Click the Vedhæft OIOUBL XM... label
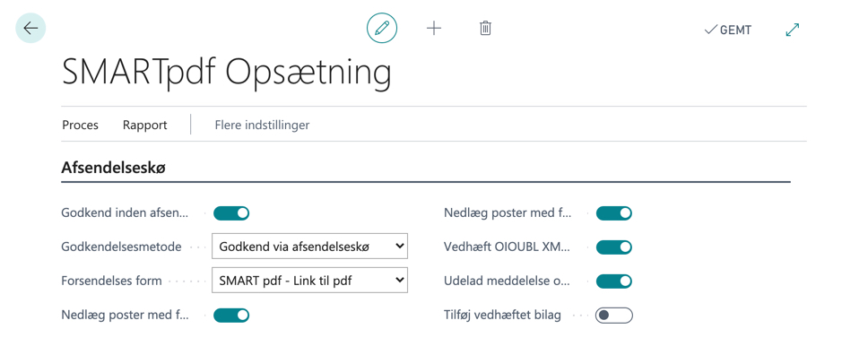868x355 pixels. (x=507, y=247)
